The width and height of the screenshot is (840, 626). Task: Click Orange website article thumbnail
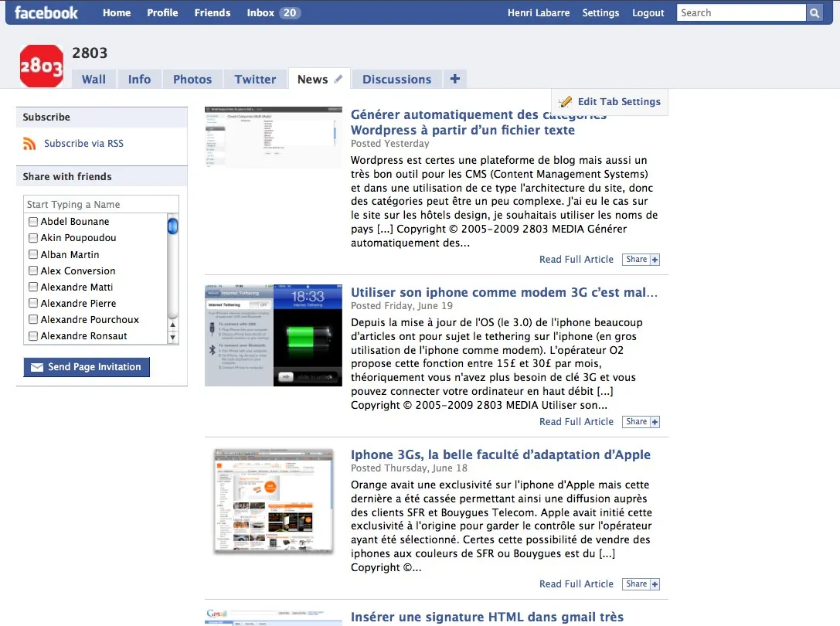(x=274, y=502)
